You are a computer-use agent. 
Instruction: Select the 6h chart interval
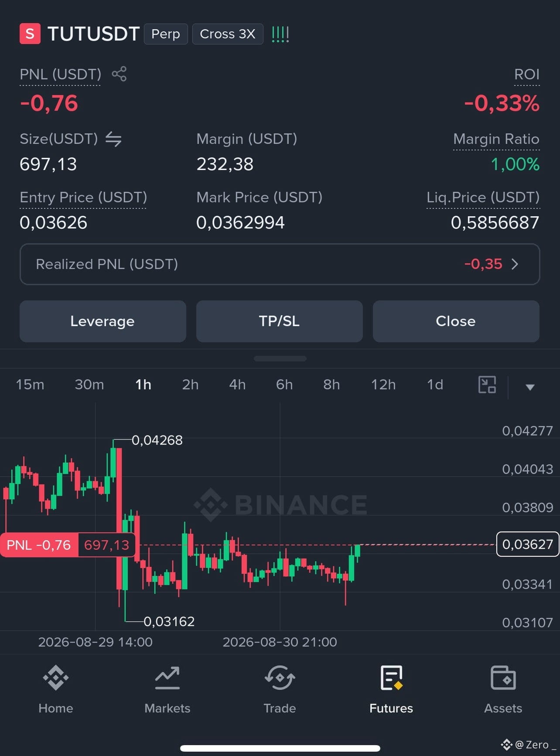click(x=284, y=385)
